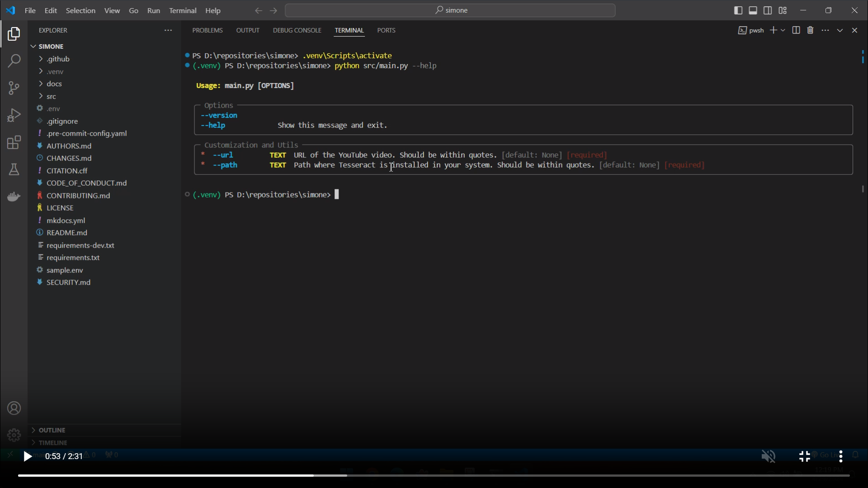Click the video progress bar
The height and width of the screenshot is (488, 868).
[434, 475]
